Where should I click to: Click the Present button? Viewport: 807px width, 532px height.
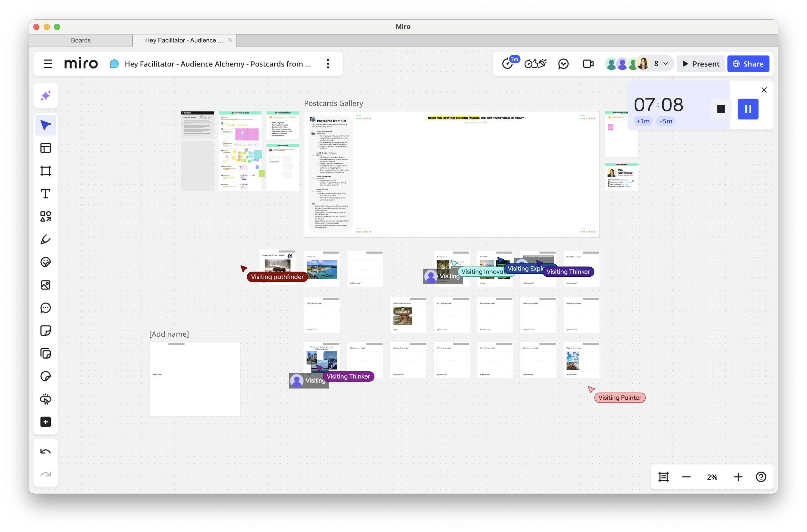tap(700, 64)
